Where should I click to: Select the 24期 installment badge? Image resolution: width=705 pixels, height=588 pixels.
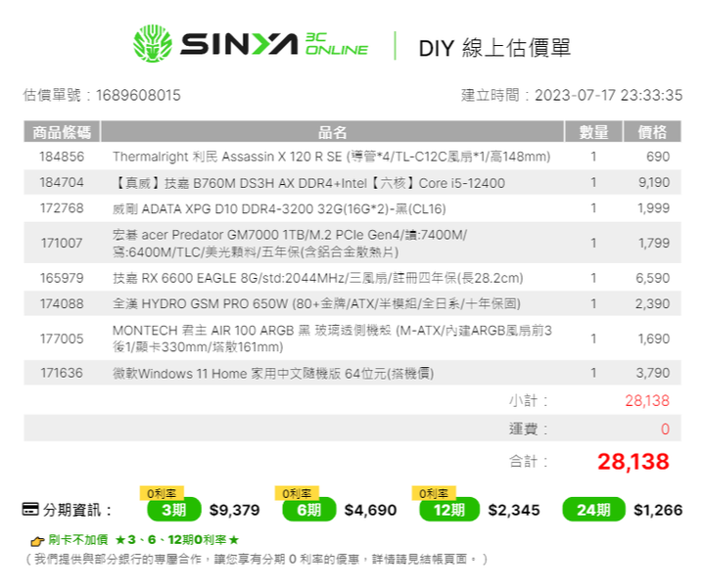coord(594,510)
